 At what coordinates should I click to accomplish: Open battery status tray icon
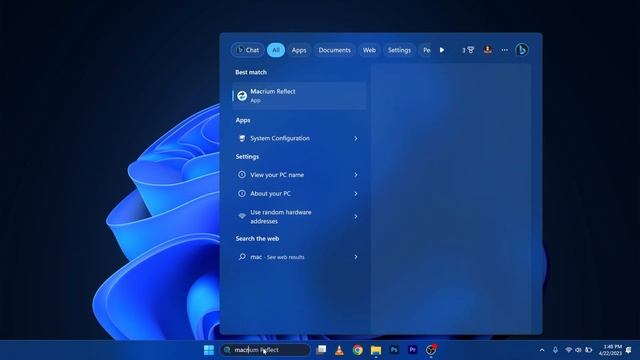pyautogui.click(x=588, y=350)
